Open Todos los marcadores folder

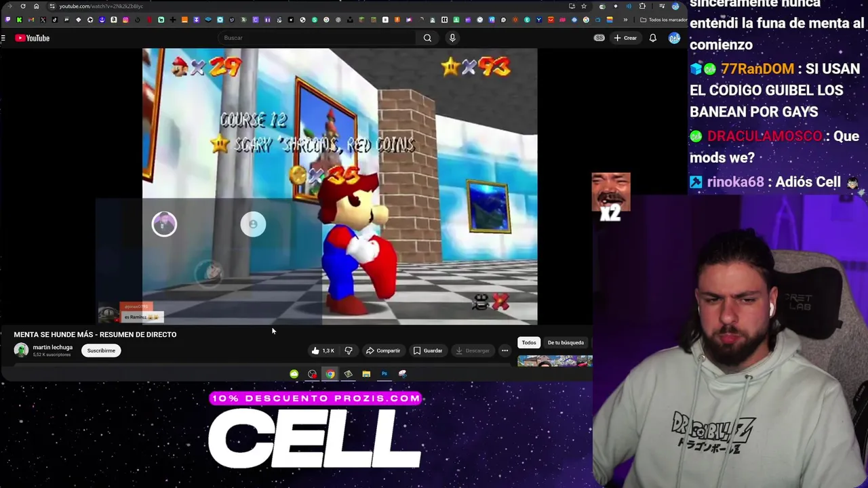pos(663,20)
